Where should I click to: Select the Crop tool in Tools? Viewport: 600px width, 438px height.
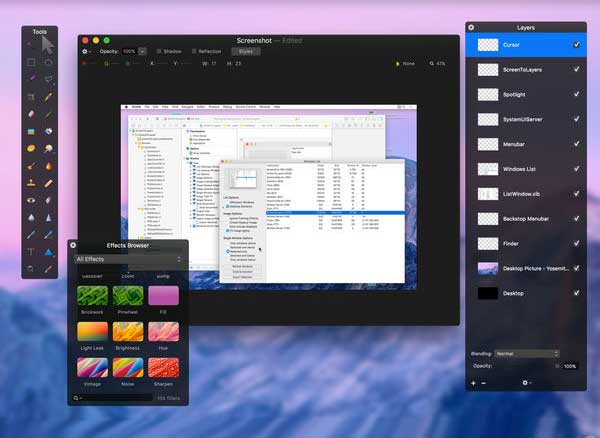pos(31,96)
